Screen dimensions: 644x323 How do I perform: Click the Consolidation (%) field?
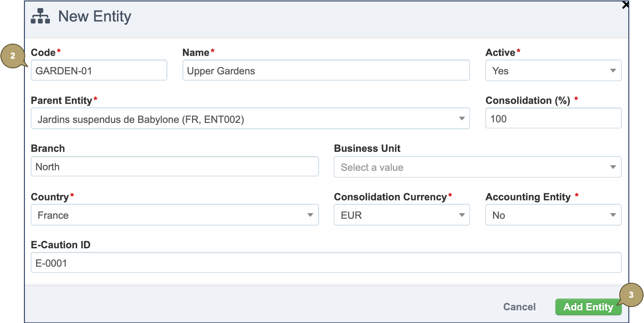click(553, 119)
